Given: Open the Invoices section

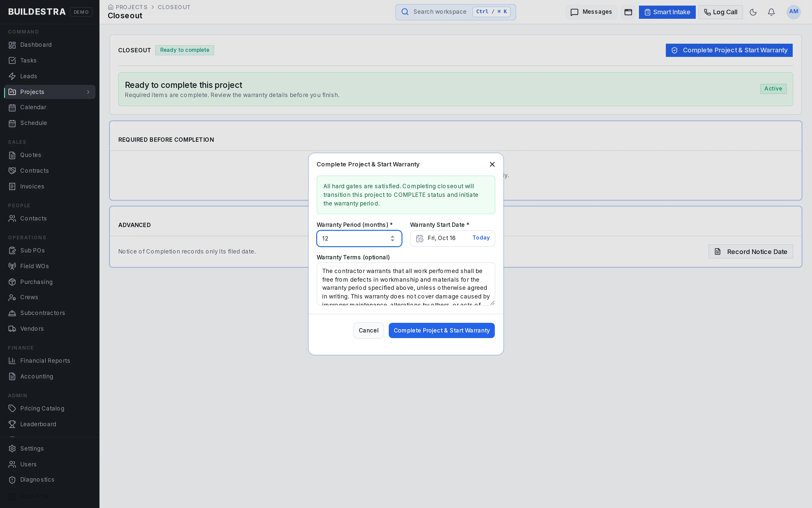Looking at the screenshot, I should 50,186.
